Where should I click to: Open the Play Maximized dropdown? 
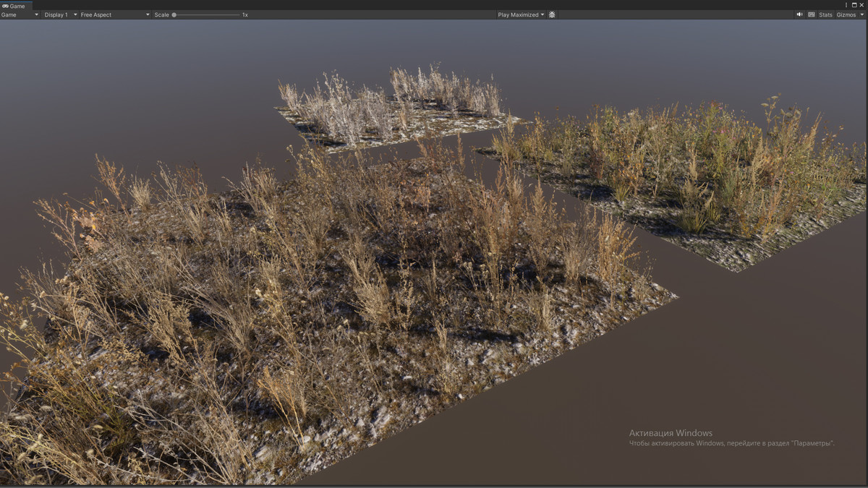pyautogui.click(x=522, y=14)
